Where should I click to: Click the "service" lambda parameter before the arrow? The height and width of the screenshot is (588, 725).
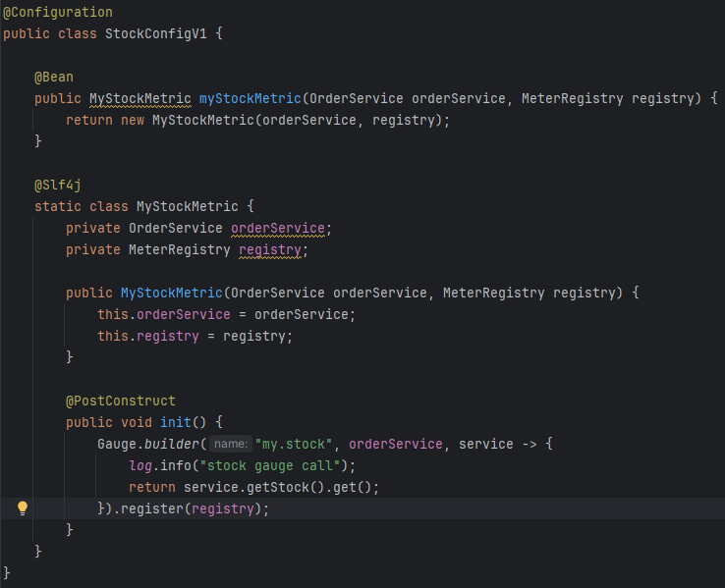pyautogui.click(x=486, y=444)
